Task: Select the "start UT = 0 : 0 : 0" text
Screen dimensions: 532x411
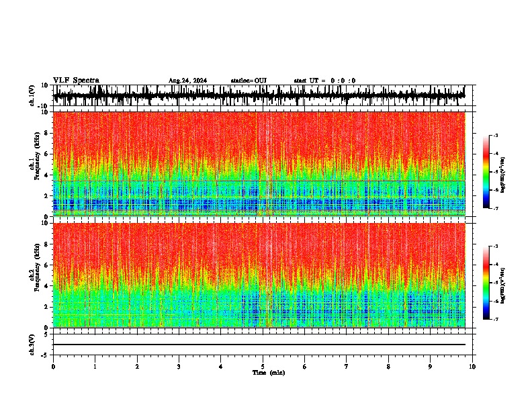Action: click(x=324, y=81)
